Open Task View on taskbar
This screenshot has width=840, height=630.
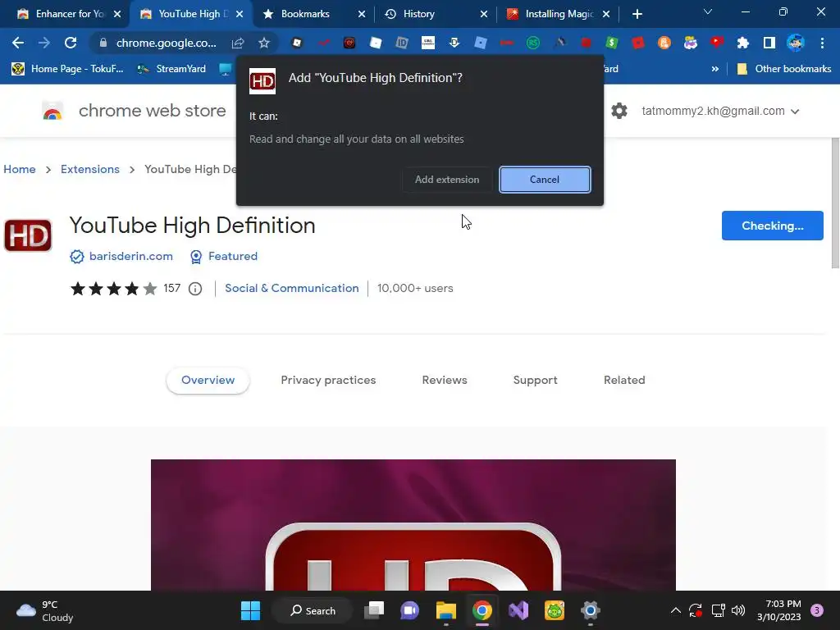point(374,610)
